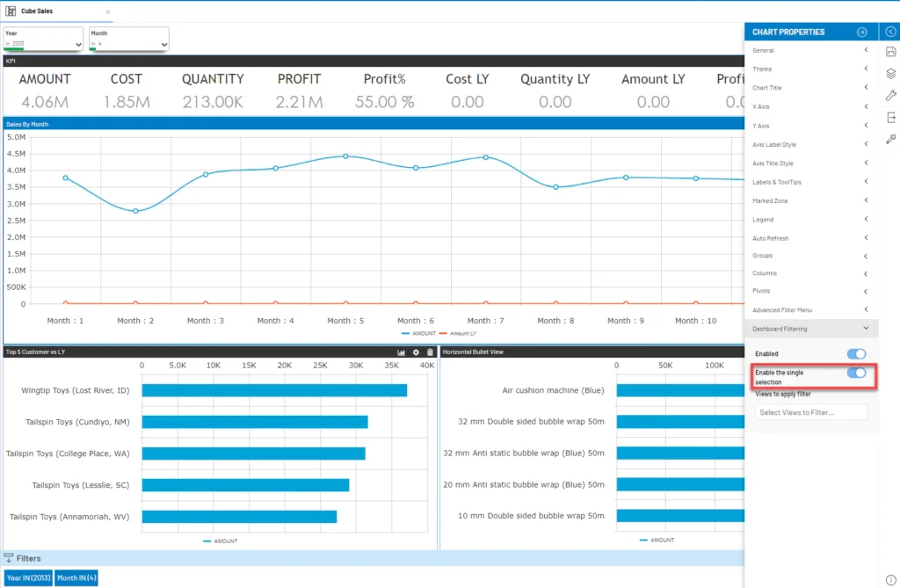Expand the Chart Title properties section
The image size is (900, 588).
tap(809, 88)
